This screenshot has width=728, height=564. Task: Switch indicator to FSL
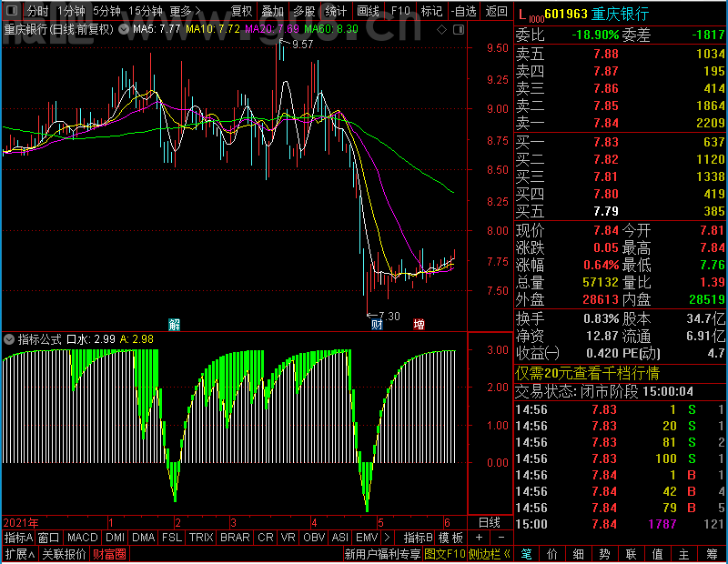(x=172, y=538)
